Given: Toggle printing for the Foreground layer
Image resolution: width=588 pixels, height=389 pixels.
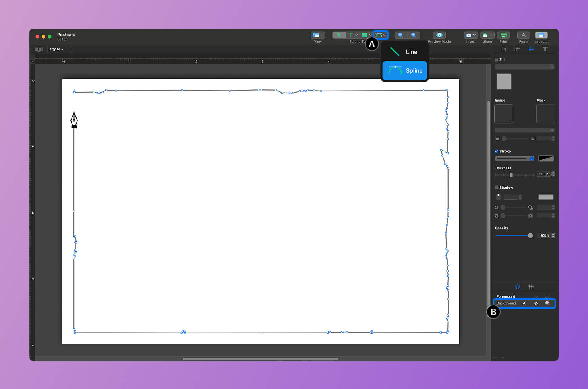Looking at the screenshot, I should (546, 296).
